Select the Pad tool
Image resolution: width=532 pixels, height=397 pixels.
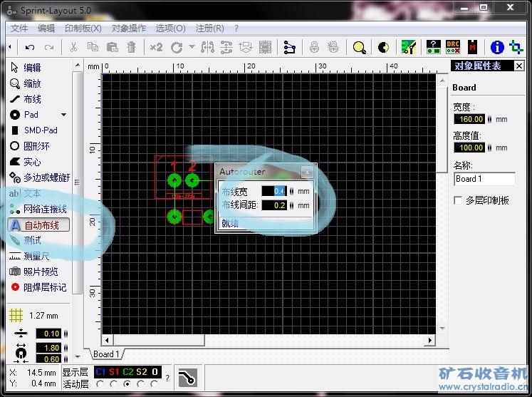24,115
